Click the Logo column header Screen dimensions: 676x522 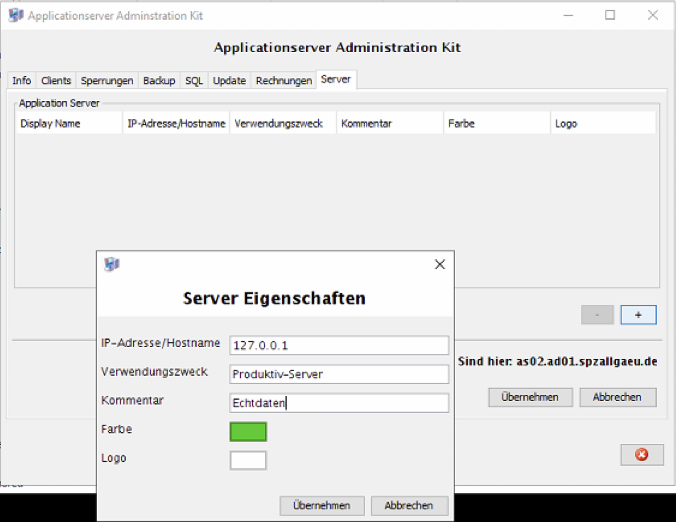click(x=604, y=124)
